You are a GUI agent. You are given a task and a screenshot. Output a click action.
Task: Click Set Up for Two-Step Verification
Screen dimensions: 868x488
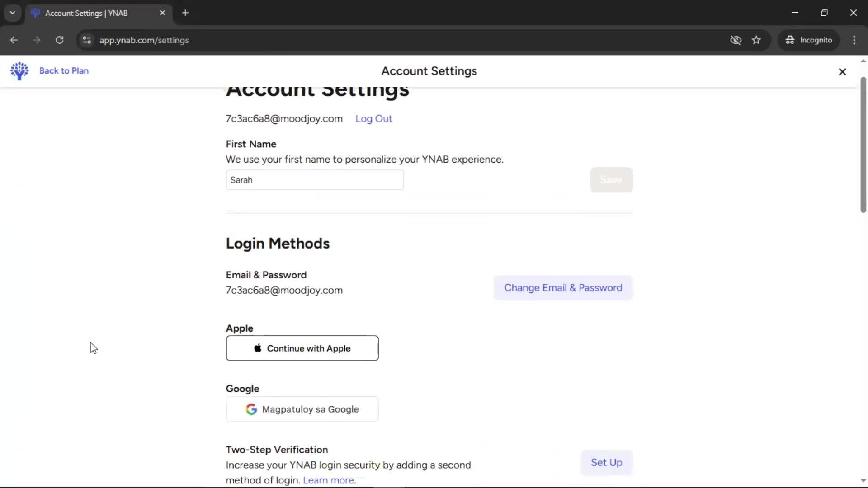pos(606,463)
